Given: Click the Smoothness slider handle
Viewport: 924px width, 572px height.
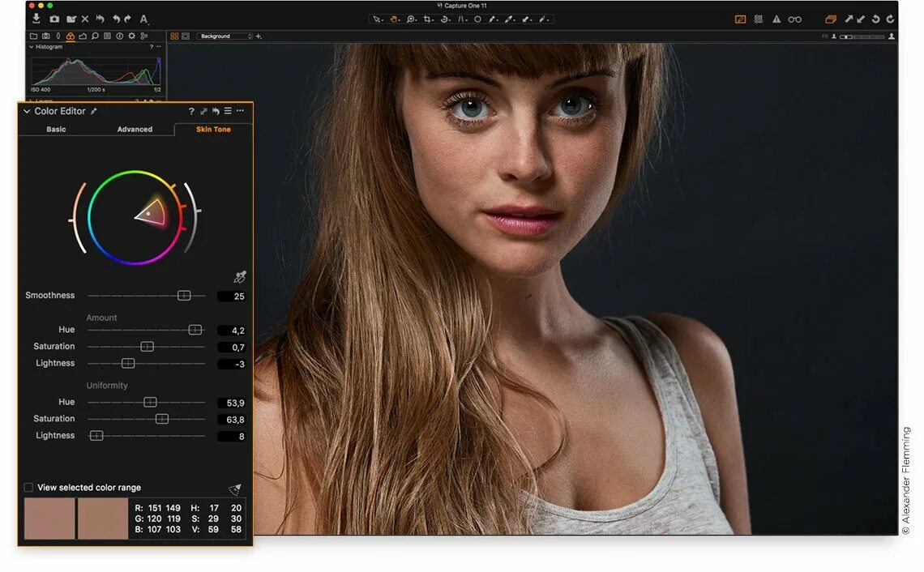Looking at the screenshot, I should click(184, 295).
